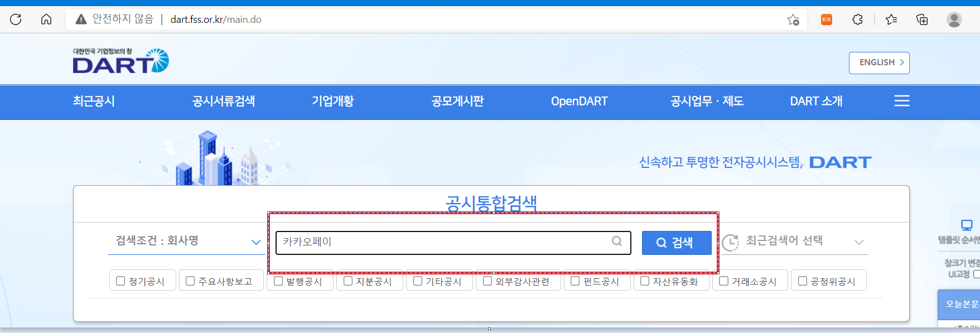Switch to the ENGLISH site
Viewport: 980px width, 333px height.
coord(879,62)
